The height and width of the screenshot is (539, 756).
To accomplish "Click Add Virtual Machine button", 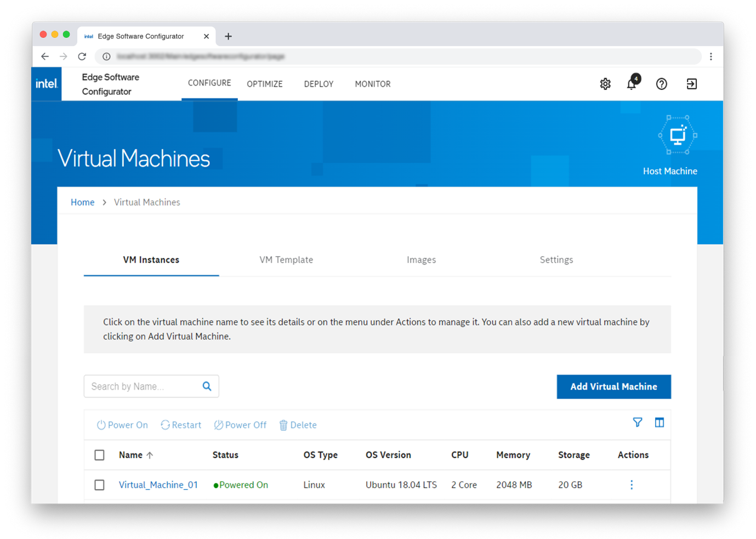I will click(x=614, y=387).
